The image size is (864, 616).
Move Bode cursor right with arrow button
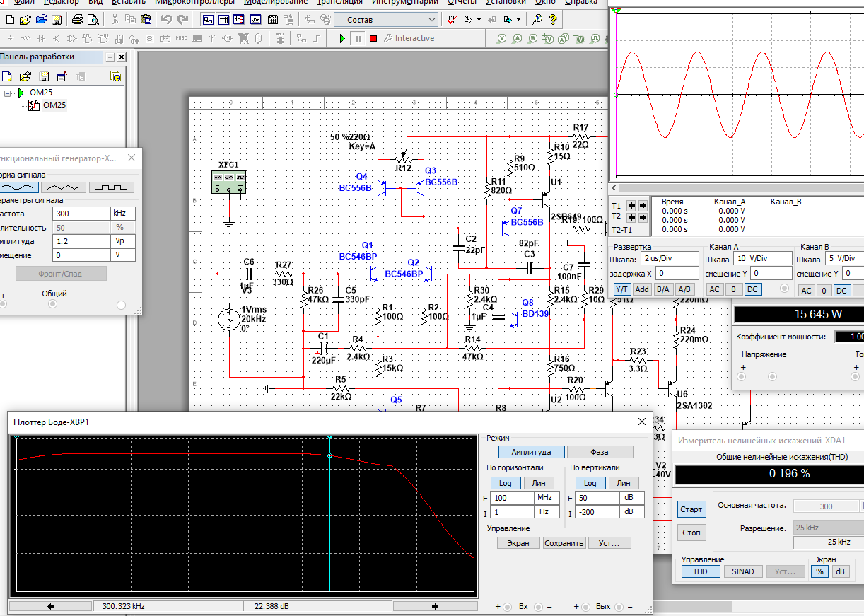(x=435, y=606)
